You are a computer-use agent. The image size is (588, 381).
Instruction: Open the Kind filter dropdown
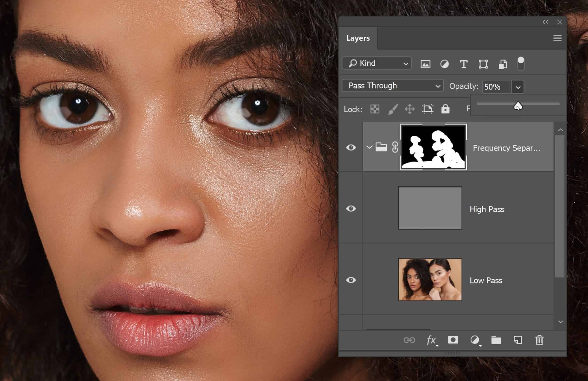click(376, 63)
